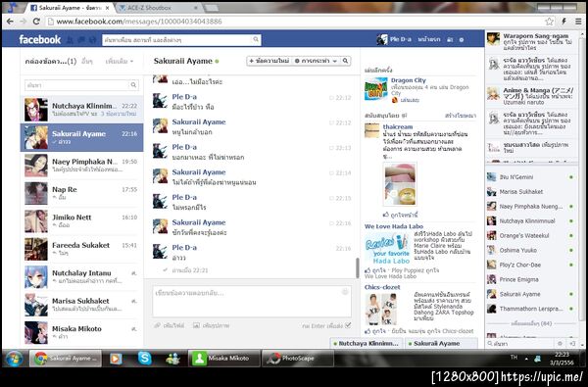This screenshot has width=588, height=387.
Task: Open friend requests icon in Facebook header
Action: click(70, 40)
